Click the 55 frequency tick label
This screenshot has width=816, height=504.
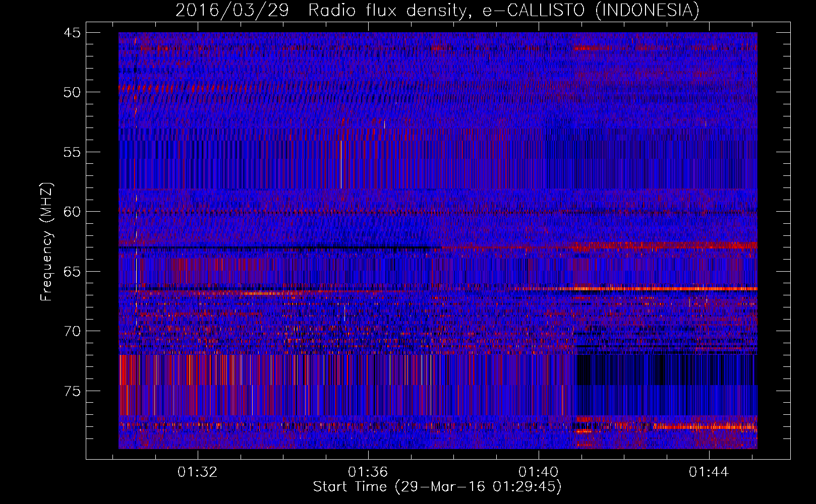pos(72,152)
